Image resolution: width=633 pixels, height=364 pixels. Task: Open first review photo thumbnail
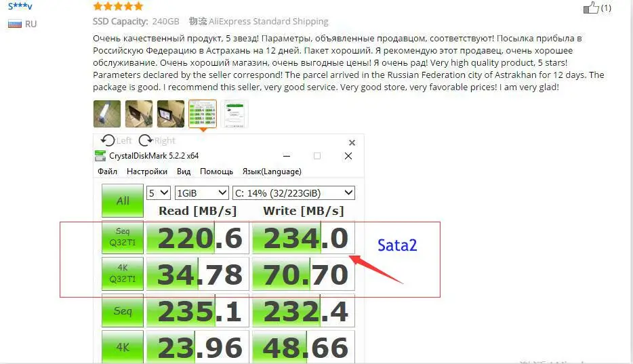pyautogui.click(x=107, y=114)
